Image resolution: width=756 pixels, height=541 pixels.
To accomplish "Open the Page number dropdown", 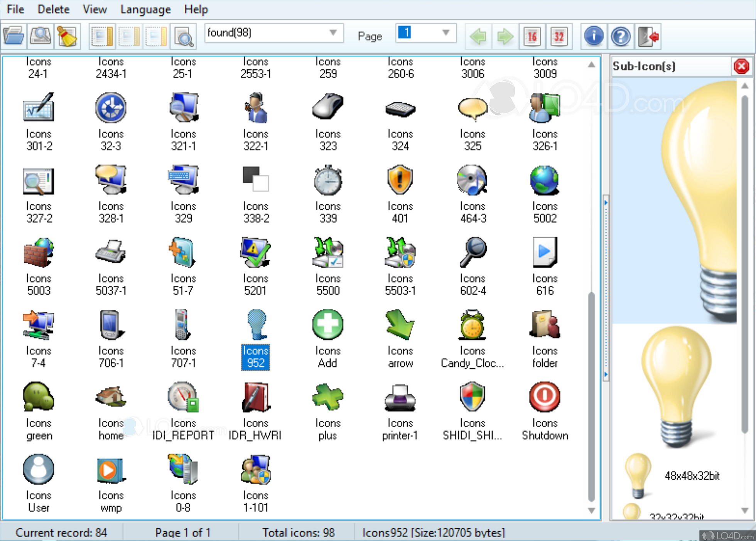I will (x=445, y=33).
